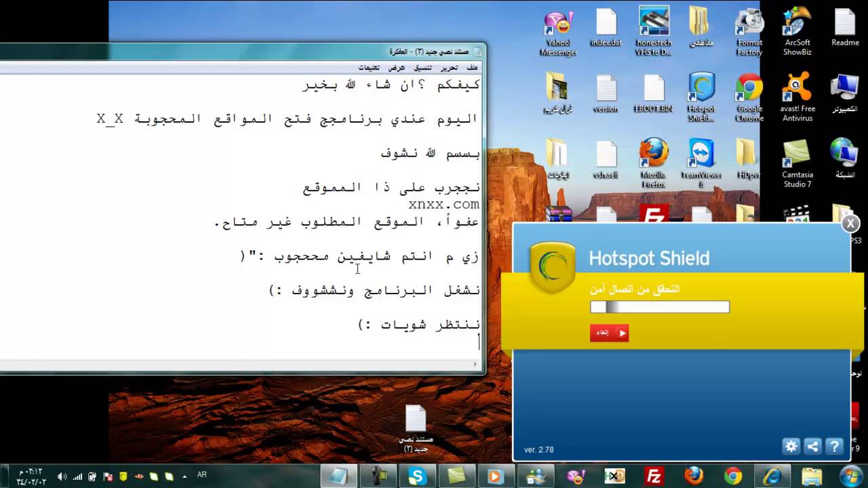868x488 pixels.
Task: Open the تنسيق (Format) menu in Notepad
Action: pyautogui.click(x=422, y=68)
